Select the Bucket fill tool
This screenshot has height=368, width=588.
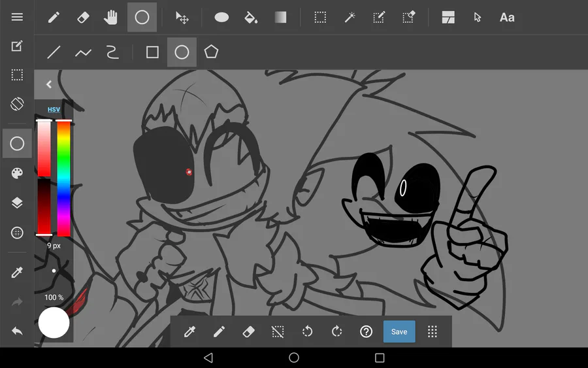tap(250, 17)
